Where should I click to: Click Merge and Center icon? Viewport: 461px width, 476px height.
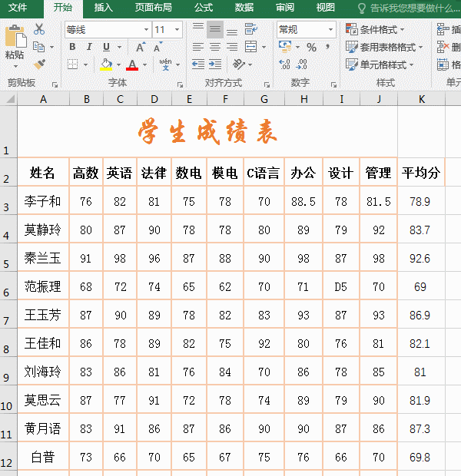tap(251, 47)
